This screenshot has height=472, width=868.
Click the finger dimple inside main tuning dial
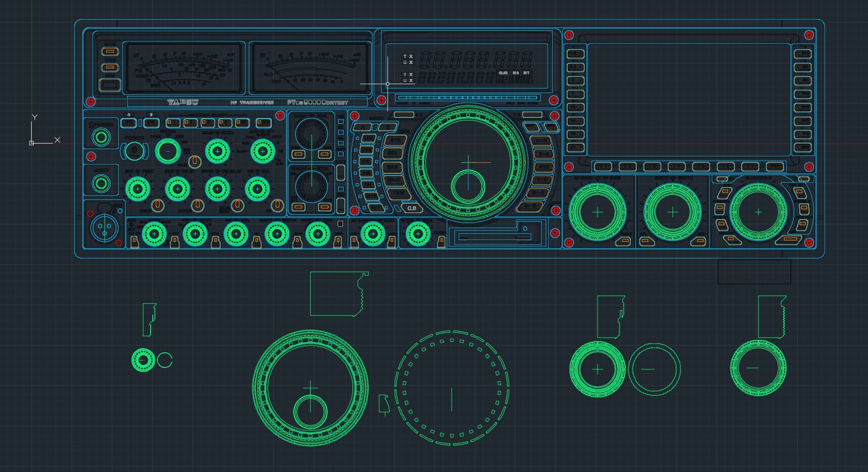point(468,186)
